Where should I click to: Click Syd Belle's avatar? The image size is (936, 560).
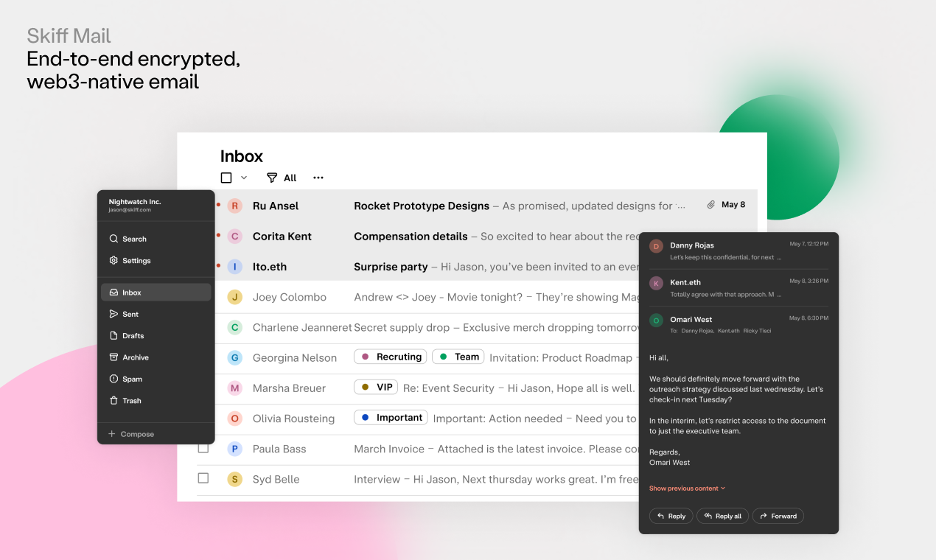tap(235, 479)
